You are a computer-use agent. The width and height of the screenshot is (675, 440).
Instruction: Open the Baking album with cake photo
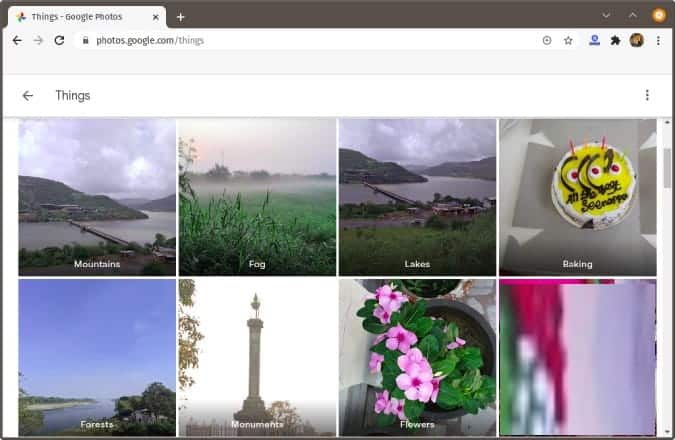point(578,197)
